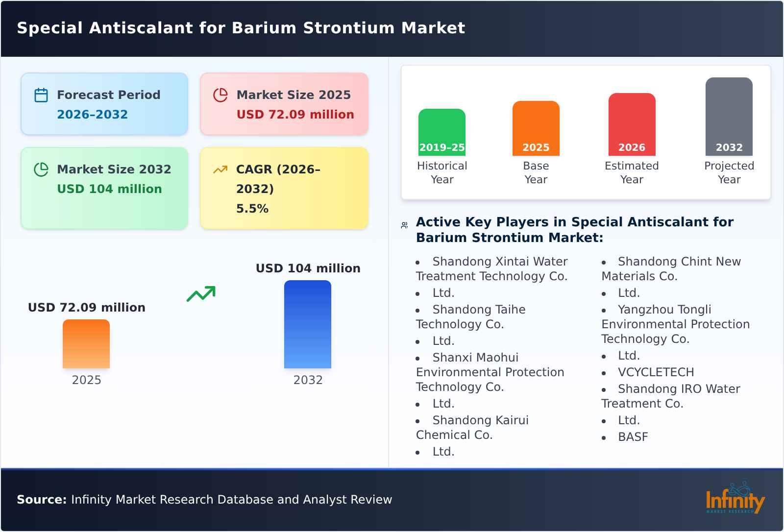Select the CAGR (2026–2032) card
Screen dimensions: 784x532
click(283, 188)
